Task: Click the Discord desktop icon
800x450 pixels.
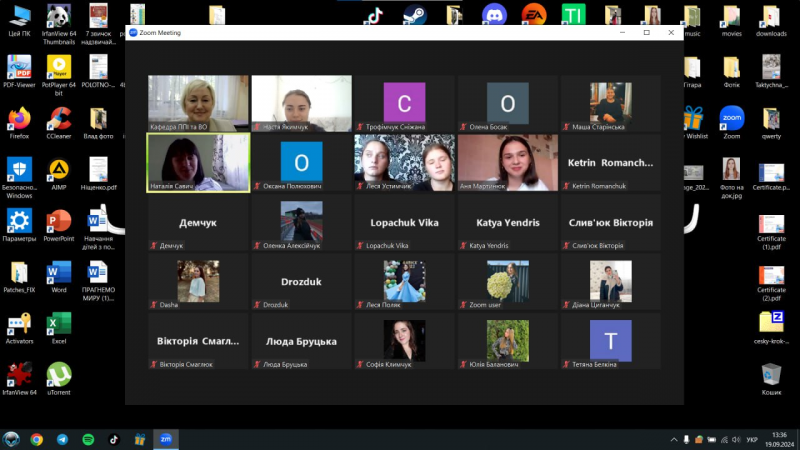Action: (494, 16)
